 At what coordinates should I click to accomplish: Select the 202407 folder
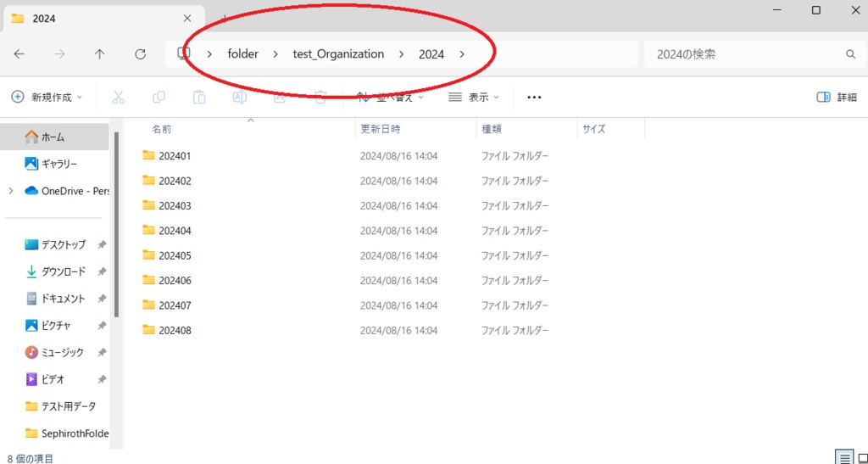pyautogui.click(x=175, y=305)
